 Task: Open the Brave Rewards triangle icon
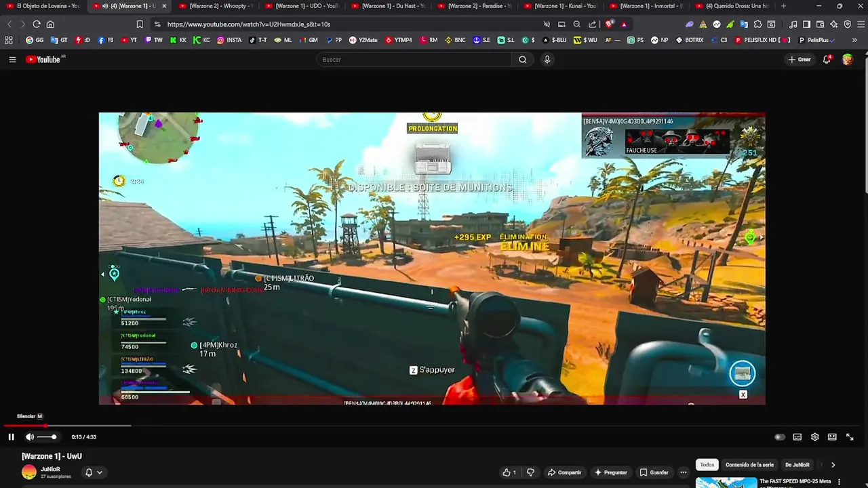tap(624, 24)
